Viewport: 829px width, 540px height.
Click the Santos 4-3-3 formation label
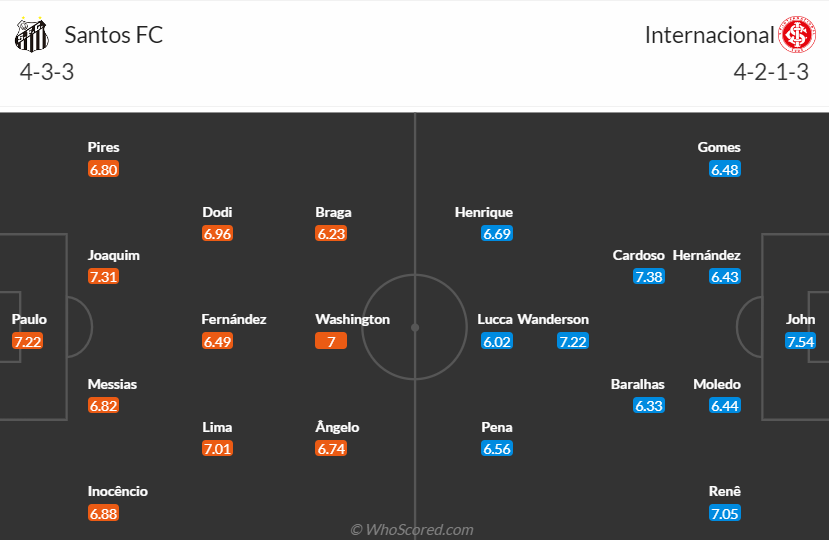pyautogui.click(x=47, y=72)
